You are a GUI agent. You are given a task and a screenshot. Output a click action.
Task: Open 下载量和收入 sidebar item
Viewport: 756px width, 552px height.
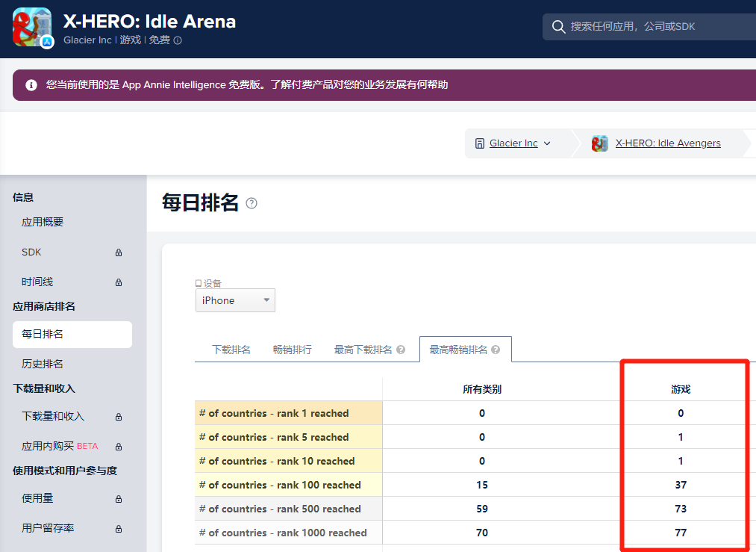click(53, 416)
